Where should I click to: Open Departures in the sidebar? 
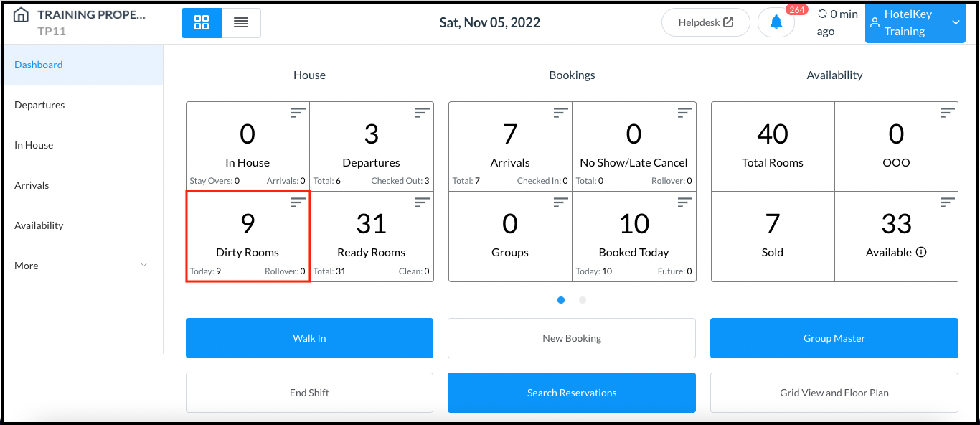tap(39, 105)
